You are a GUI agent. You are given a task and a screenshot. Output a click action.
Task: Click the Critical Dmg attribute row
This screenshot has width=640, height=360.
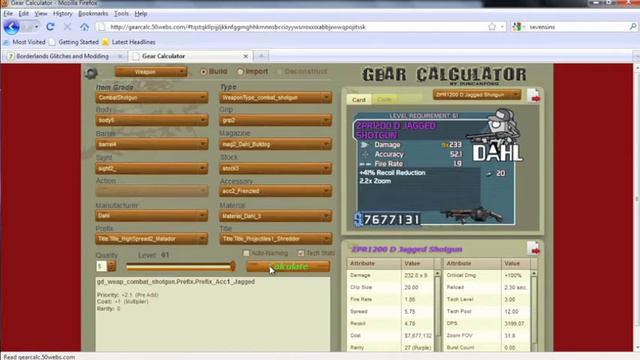click(x=487, y=275)
